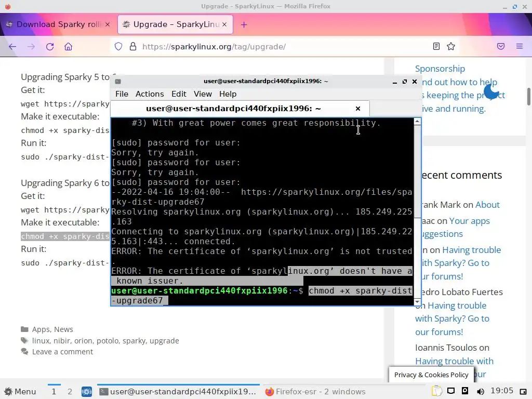Show site security padlock info
532x399 pixels.
[133, 46]
